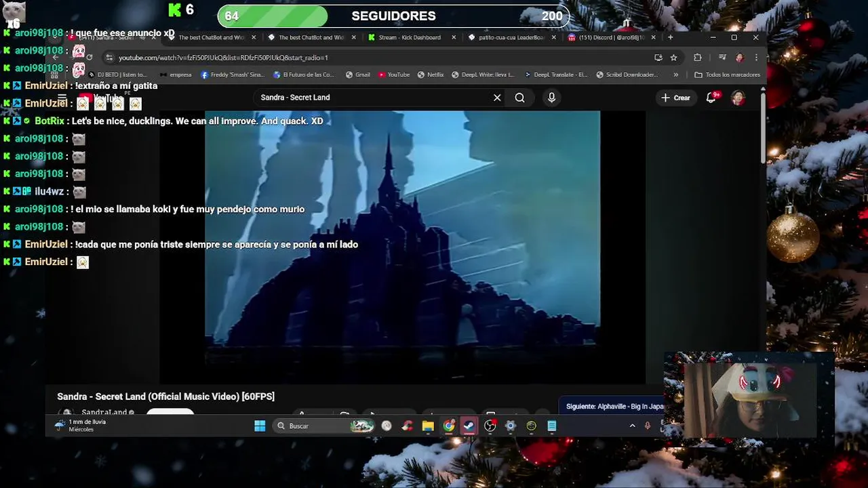Click the BotRix chat message
868x488 pixels.
click(x=197, y=121)
